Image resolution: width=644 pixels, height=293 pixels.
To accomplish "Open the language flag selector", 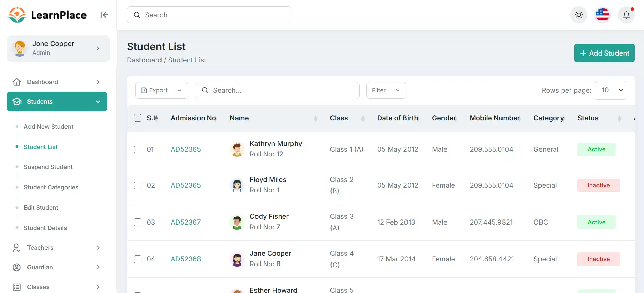I will click(603, 15).
